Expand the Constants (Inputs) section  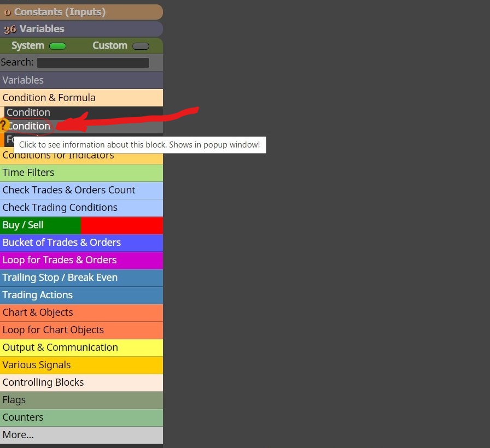(81, 12)
